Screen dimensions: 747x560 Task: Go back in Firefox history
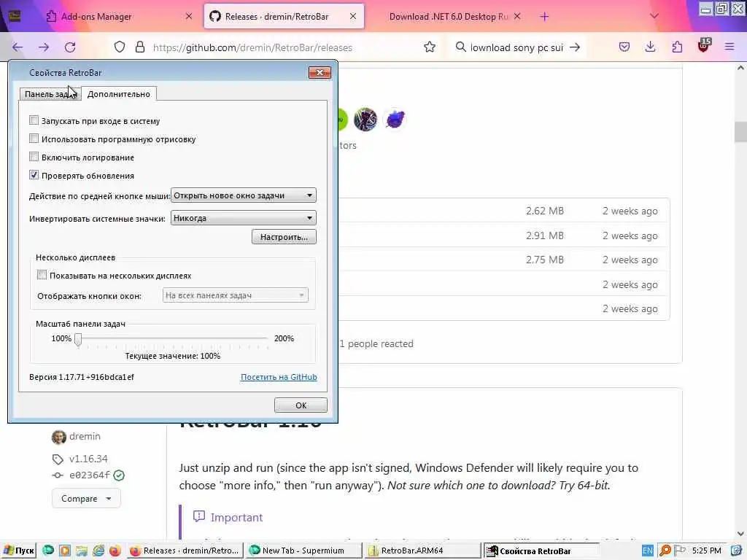pyautogui.click(x=18, y=47)
